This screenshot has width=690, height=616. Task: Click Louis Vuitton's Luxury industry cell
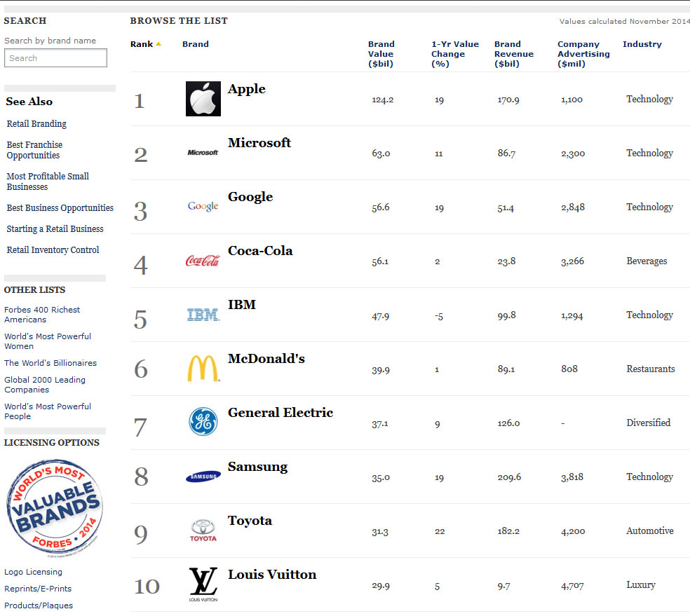click(x=641, y=584)
